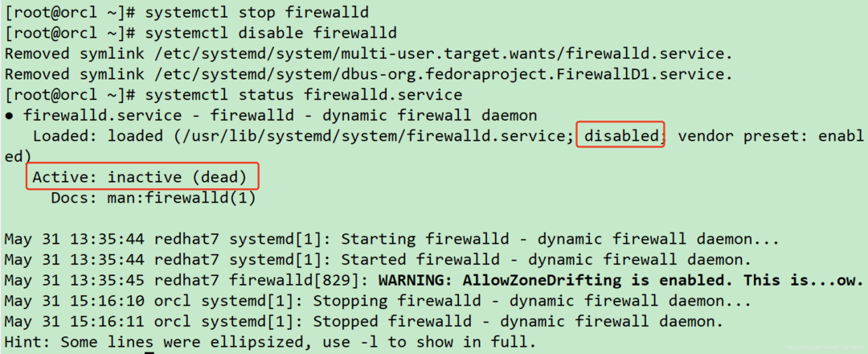Screen dimensions: 868x354
Task: Click the "systemctl stop firewalld" command text
Action: pos(257,11)
